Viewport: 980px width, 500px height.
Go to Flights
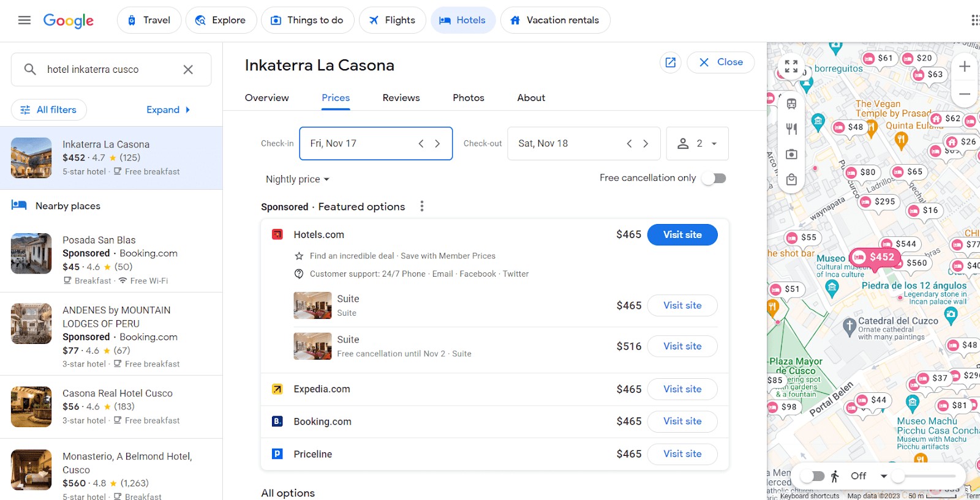point(392,20)
